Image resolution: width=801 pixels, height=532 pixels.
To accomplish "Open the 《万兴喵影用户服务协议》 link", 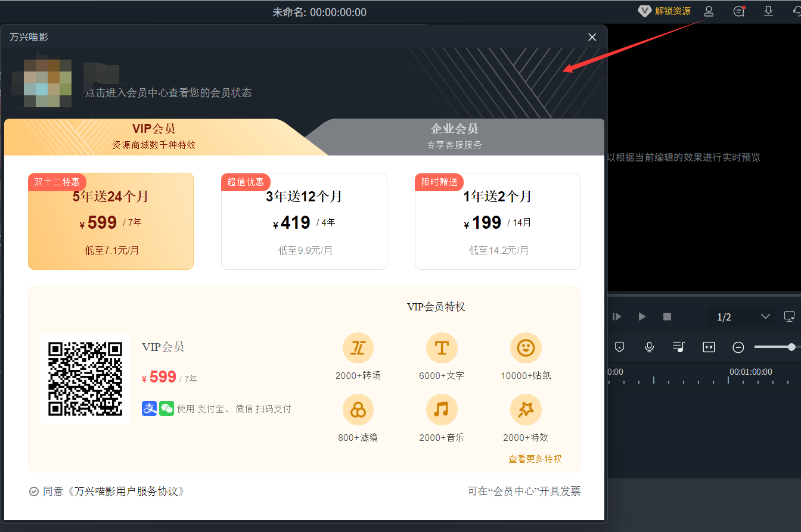I will tap(125, 491).
